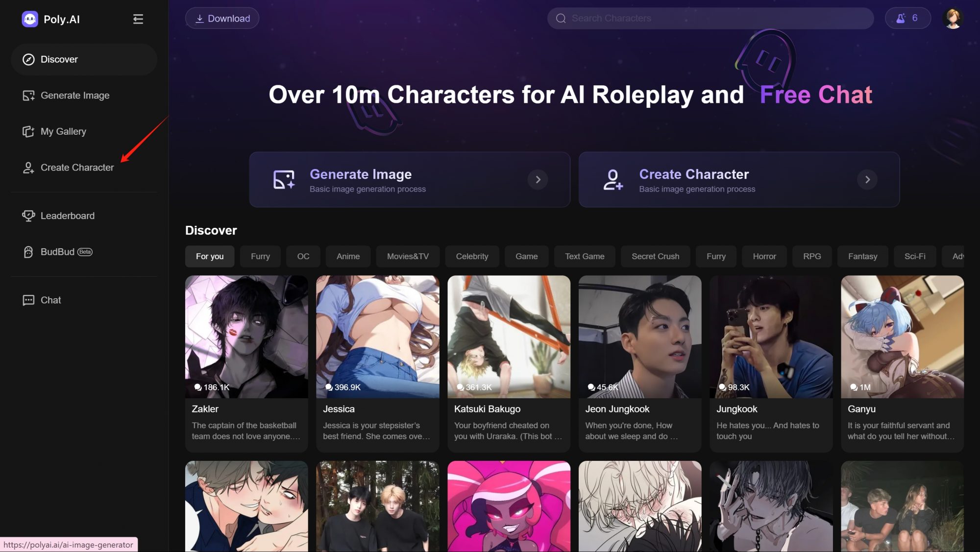Click the image sparkle icon on Generate Image card
The image size is (980, 552).
pos(284,180)
